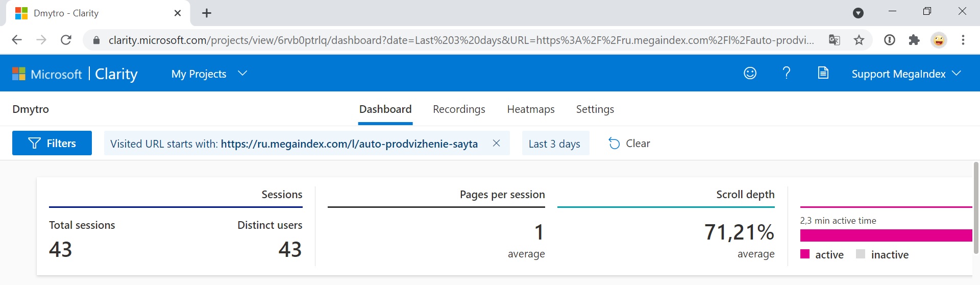Click the Chrome profile avatar
Viewport: 980px width, 285px height.
[939, 40]
